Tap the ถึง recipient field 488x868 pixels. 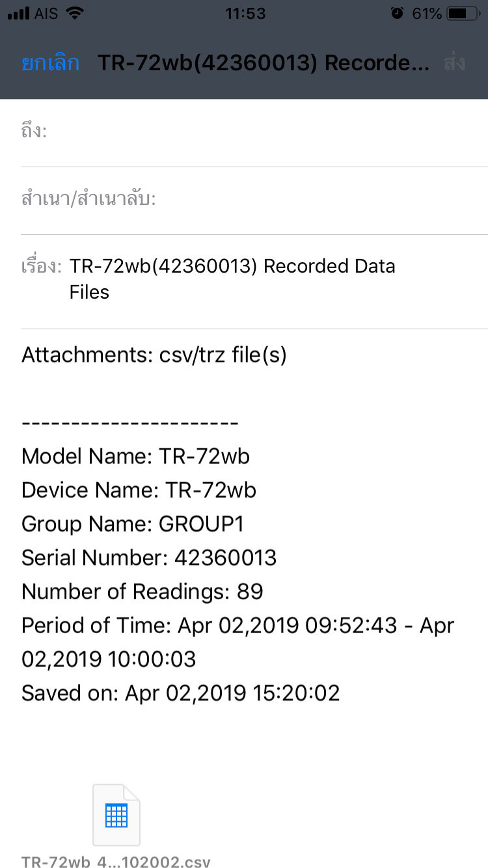pos(254,132)
